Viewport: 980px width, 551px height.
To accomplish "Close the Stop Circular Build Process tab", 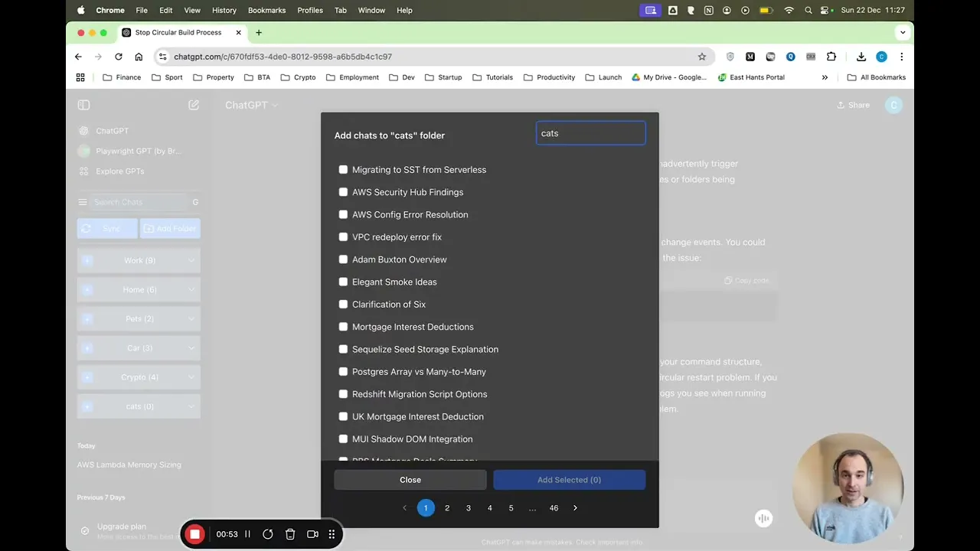I will pyautogui.click(x=239, y=32).
